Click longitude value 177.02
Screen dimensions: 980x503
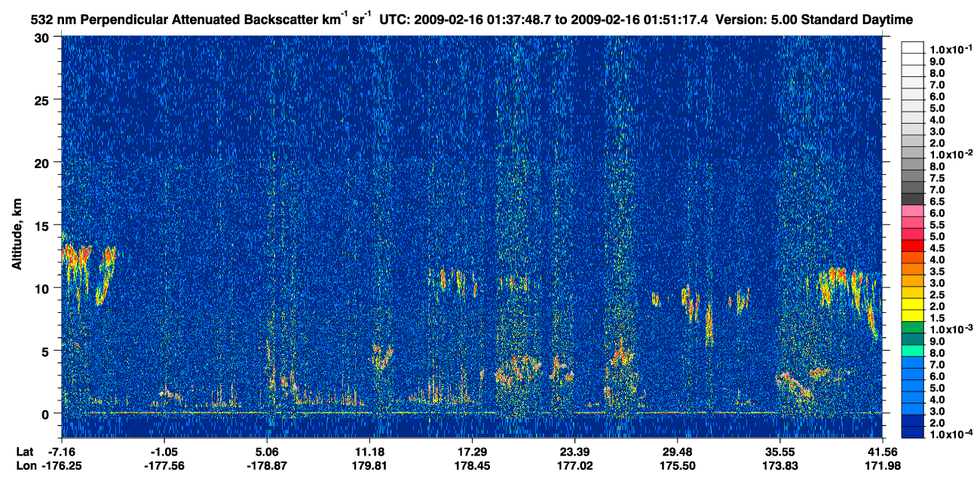pyautogui.click(x=574, y=466)
